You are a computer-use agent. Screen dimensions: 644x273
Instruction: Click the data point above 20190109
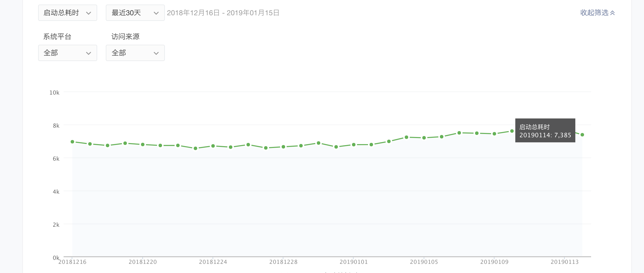[x=494, y=134]
